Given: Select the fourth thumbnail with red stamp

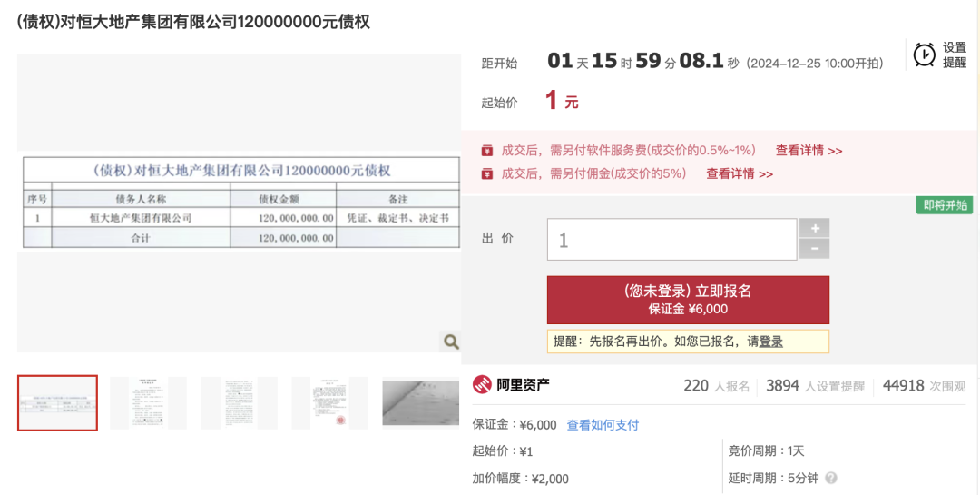Looking at the screenshot, I should (x=329, y=402).
